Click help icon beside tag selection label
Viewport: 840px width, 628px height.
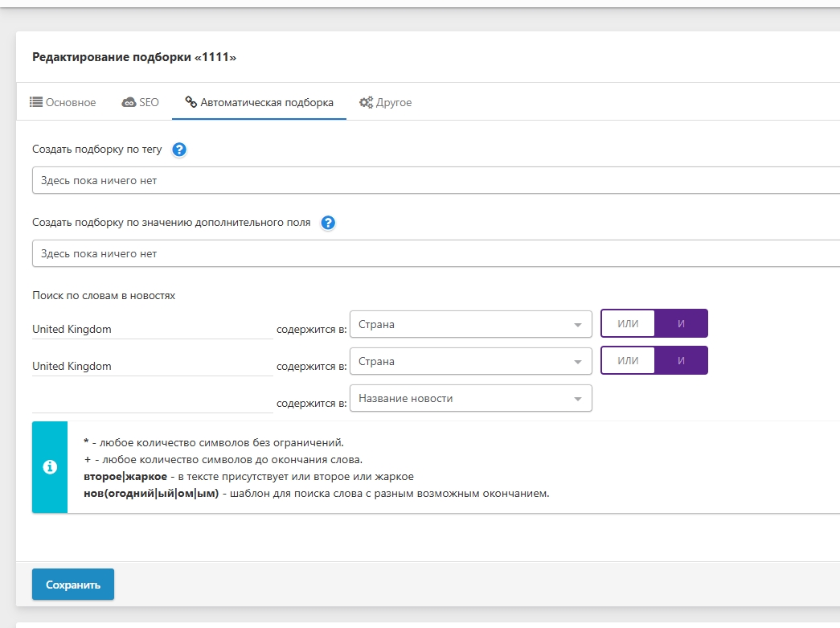(179, 150)
